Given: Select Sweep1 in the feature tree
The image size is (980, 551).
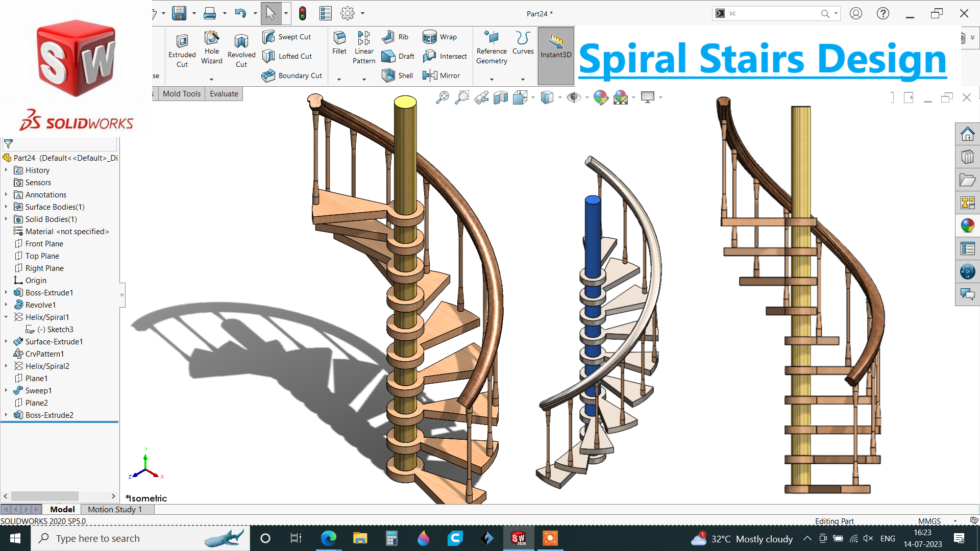Looking at the screenshot, I should (38, 390).
